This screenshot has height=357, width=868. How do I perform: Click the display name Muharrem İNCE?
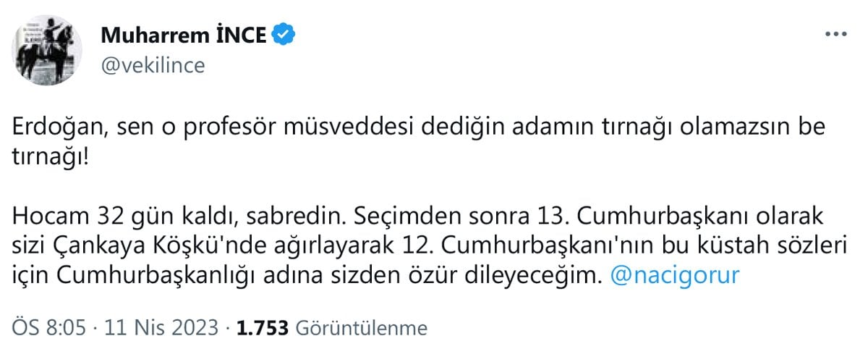tap(184, 34)
